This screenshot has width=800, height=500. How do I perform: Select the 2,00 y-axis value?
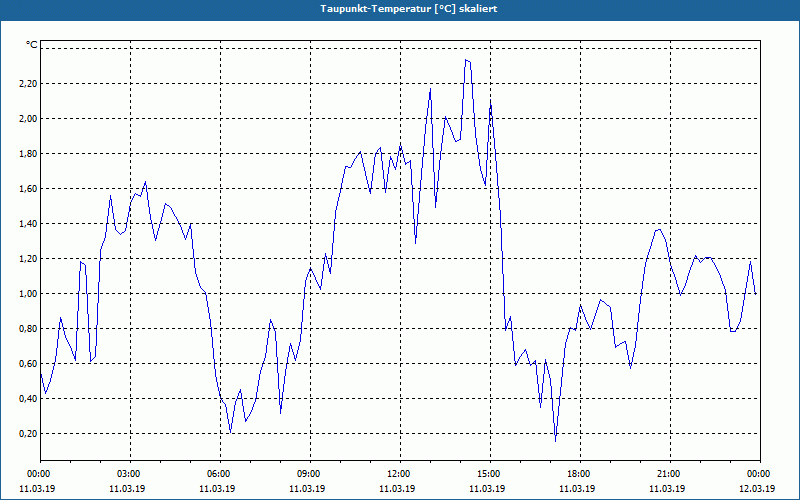tap(28, 119)
